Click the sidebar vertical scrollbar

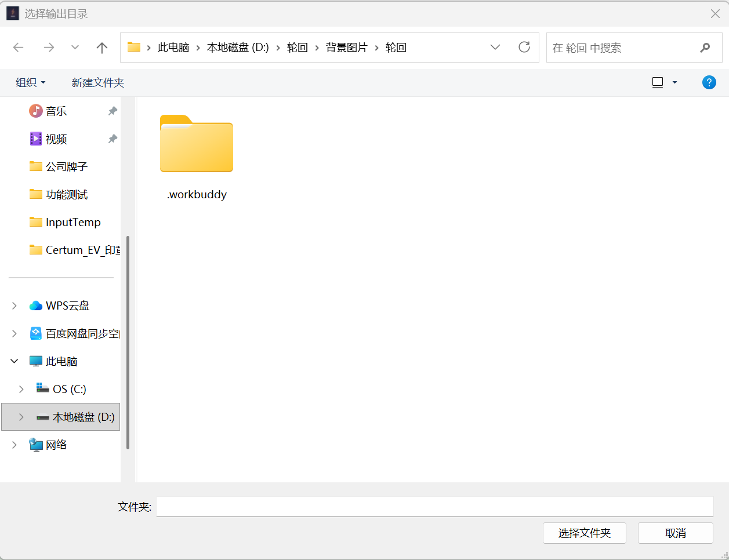(128, 342)
